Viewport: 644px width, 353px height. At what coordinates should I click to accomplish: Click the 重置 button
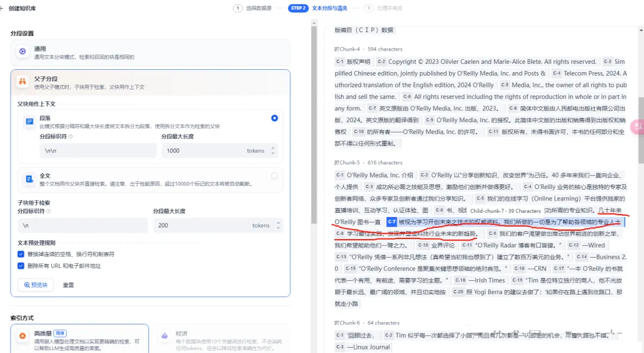pyautogui.click(x=68, y=285)
